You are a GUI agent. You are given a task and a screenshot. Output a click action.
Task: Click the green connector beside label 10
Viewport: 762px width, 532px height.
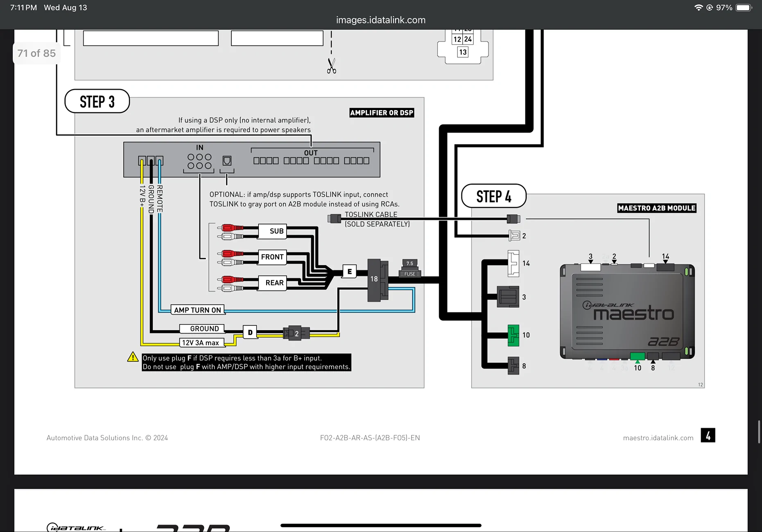click(x=513, y=335)
